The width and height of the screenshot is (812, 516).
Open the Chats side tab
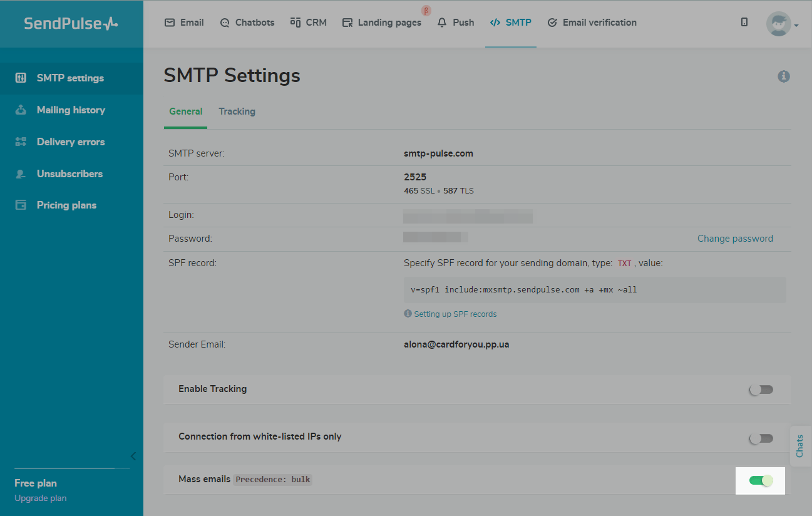click(x=801, y=446)
